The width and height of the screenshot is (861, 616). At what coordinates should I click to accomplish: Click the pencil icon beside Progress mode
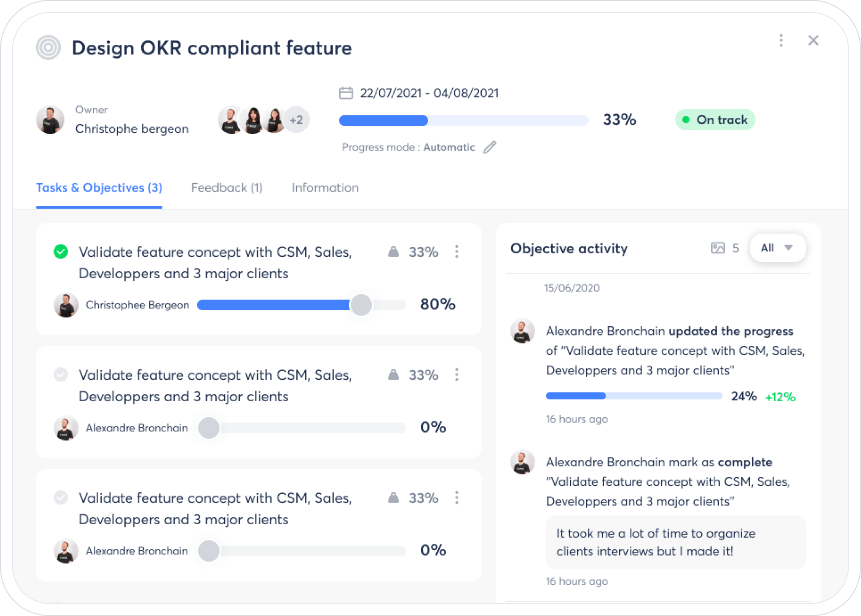click(489, 147)
